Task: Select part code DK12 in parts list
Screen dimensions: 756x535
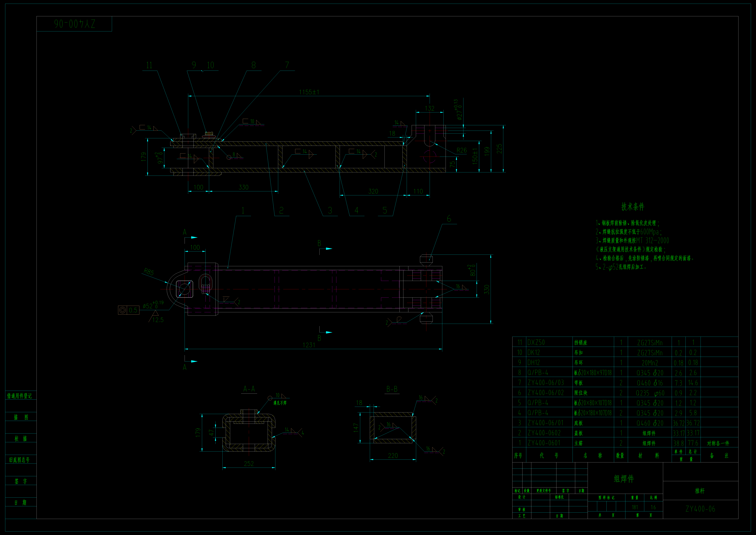Action: (x=533, y=352)
